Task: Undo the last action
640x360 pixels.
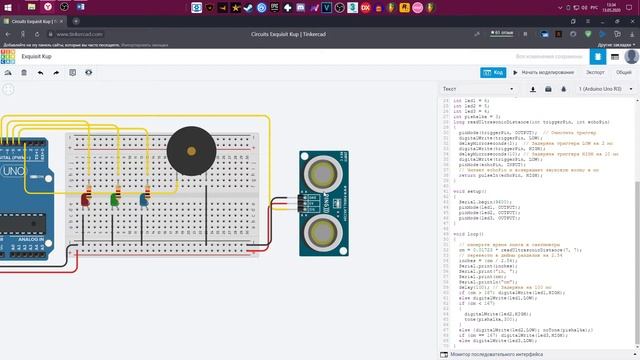Action: point(40,73)
